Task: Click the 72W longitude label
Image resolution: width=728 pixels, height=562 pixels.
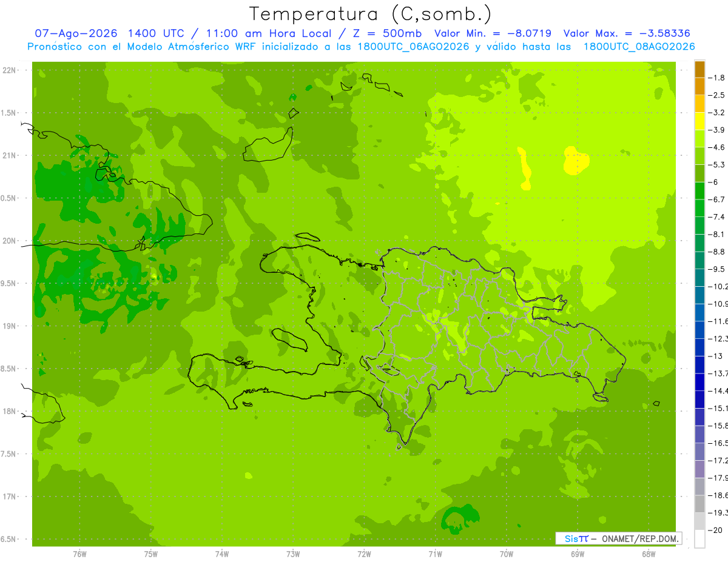Action: coord(364,554)
